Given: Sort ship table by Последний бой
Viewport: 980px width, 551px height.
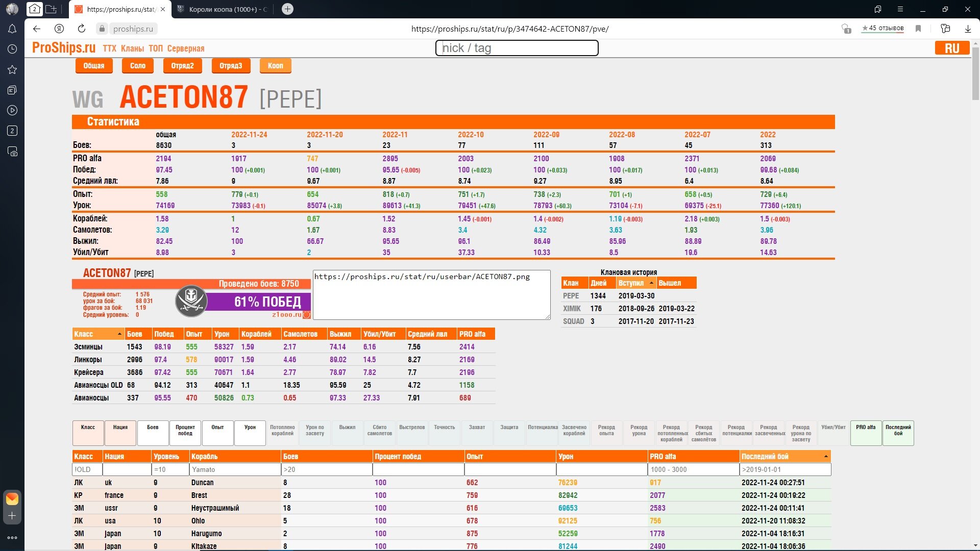Looking at the screenshot, I should pyautogui.click(x=785, y=457).
